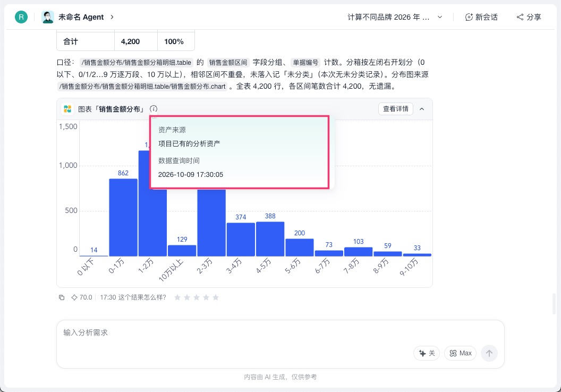Image resolution: width=561 pixels, height=392 pixels.
Task: Click the 单据编号 field tag
Action: 305,62
